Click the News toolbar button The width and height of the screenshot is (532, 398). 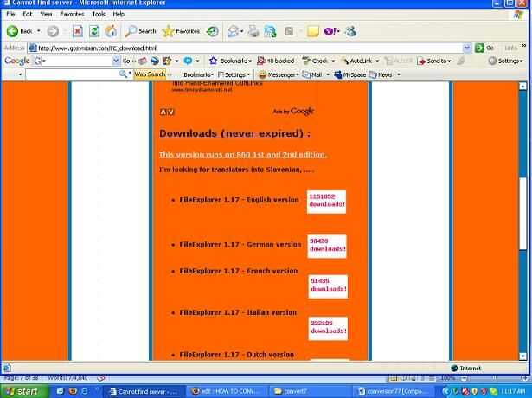(x=381, y=74)
